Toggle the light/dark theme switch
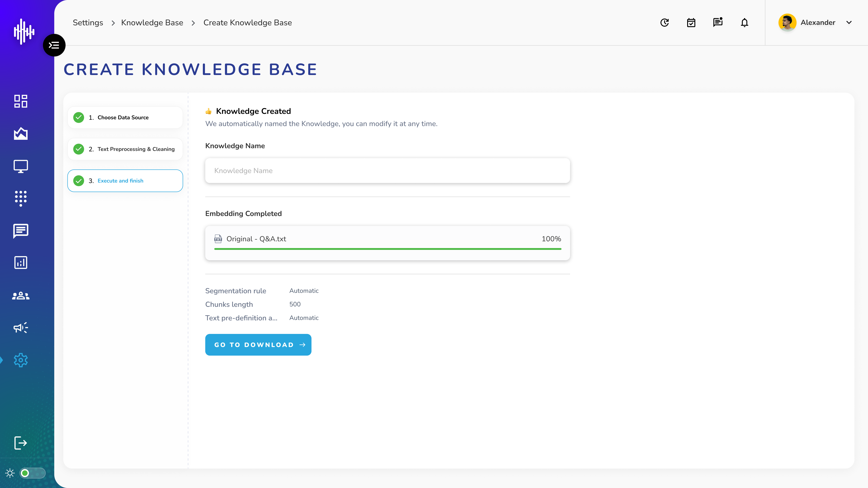The width and height of the screenshot is (868, 488). [32, 473]
